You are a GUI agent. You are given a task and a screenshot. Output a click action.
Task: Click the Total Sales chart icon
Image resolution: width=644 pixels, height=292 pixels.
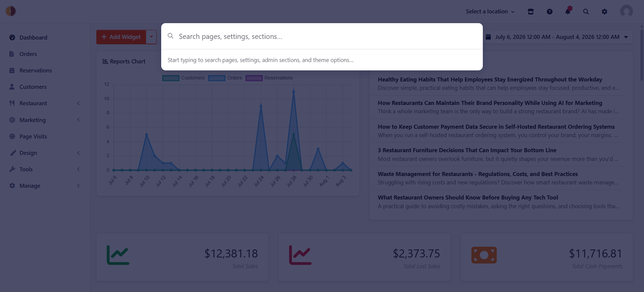tap(118, 255)
